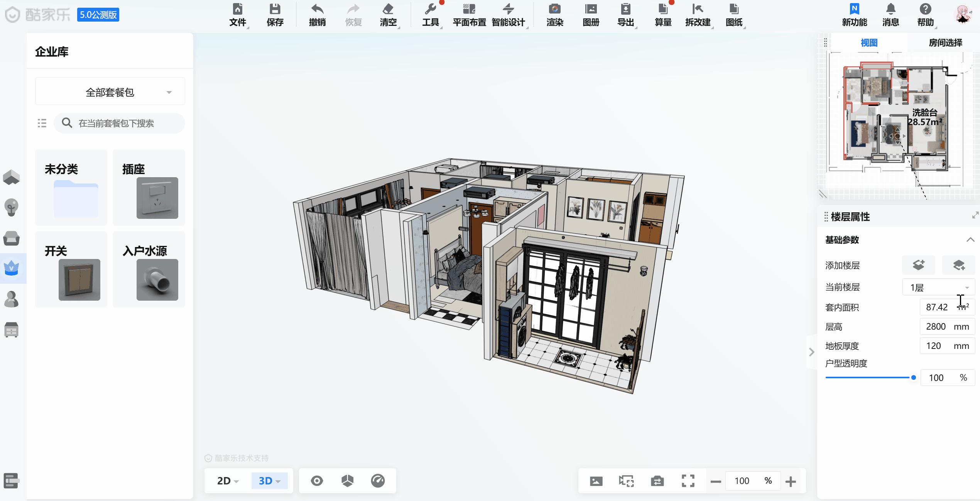Open 全部套餐包 package dropdown
The width and height of the screenshot is (980, 501).
click(110, 92)
